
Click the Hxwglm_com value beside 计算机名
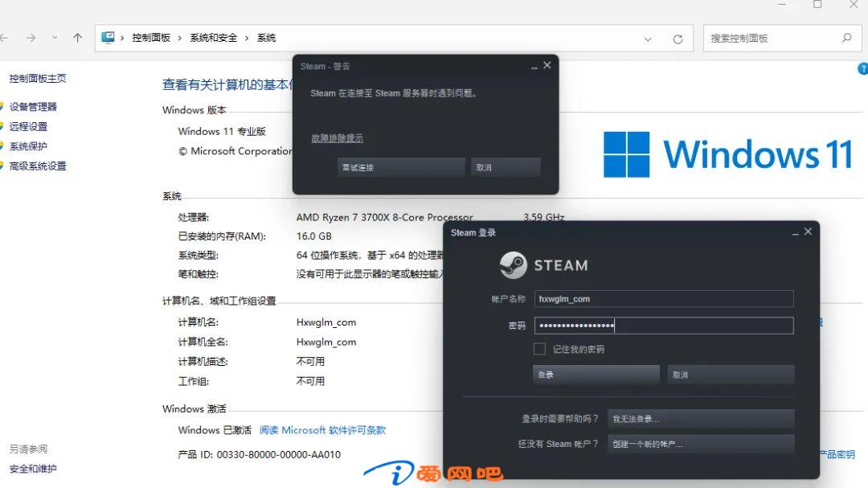[326, 322]
